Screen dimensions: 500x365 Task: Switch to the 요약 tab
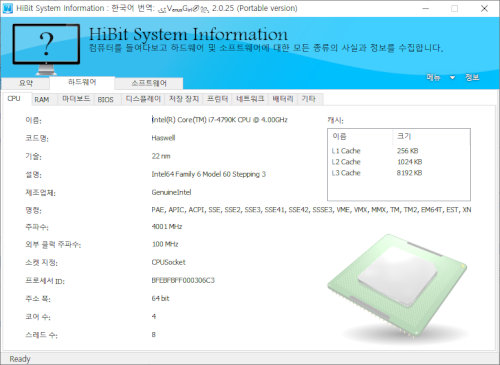click(25, 83)
